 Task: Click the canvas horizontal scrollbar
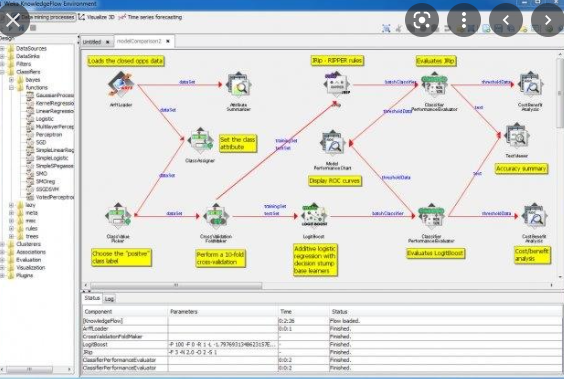tap(176, 285)
